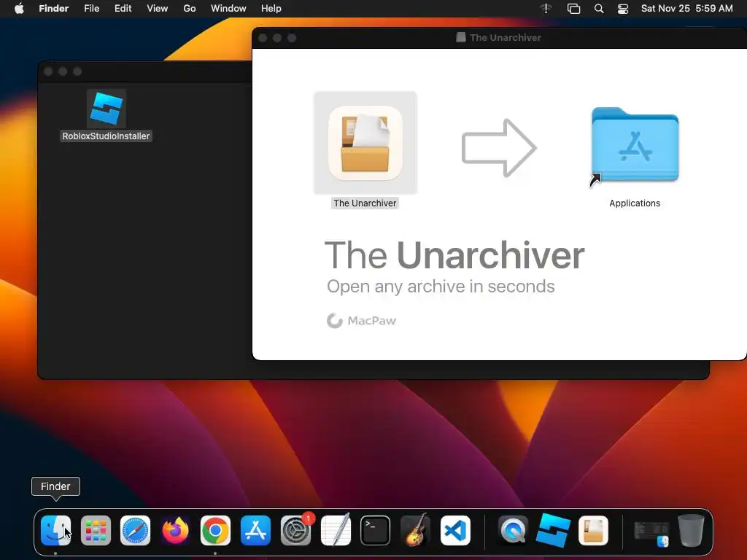Click the 'The Unarchiver' label under the app icon
Image resolution: width=747 pixels, height=560 pixels.
365,203
